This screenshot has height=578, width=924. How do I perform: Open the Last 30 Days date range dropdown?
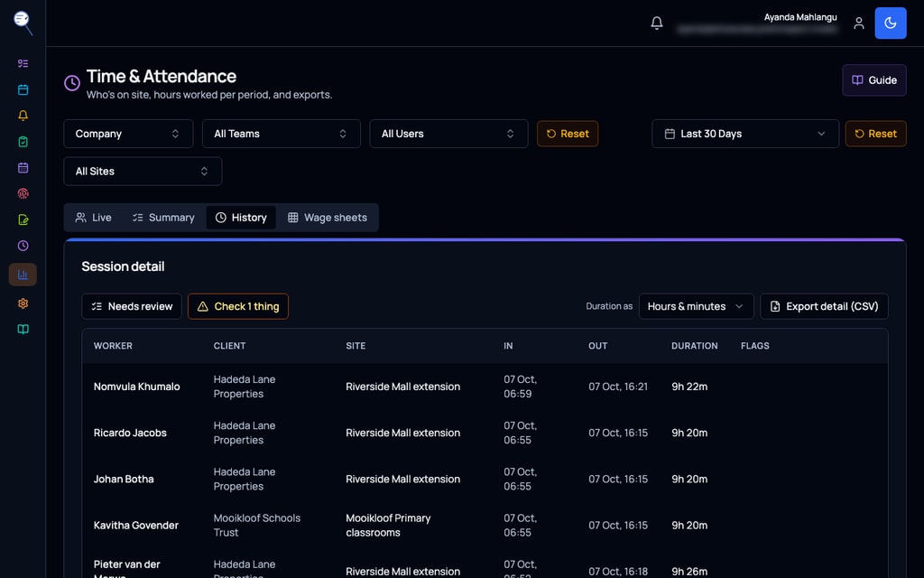click(744, 134)
